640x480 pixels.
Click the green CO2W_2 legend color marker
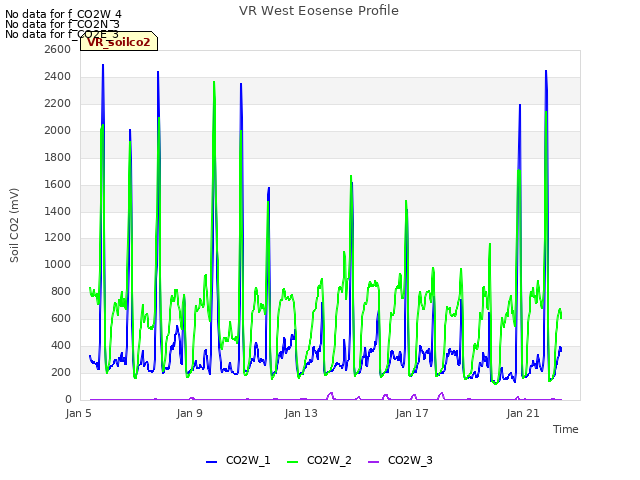292,462
